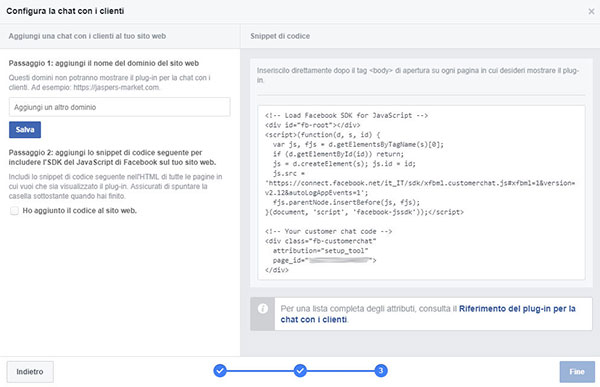Click the Your customer chat code comment
The width and height of the screenshot is (600, 387).
(328, 231)
